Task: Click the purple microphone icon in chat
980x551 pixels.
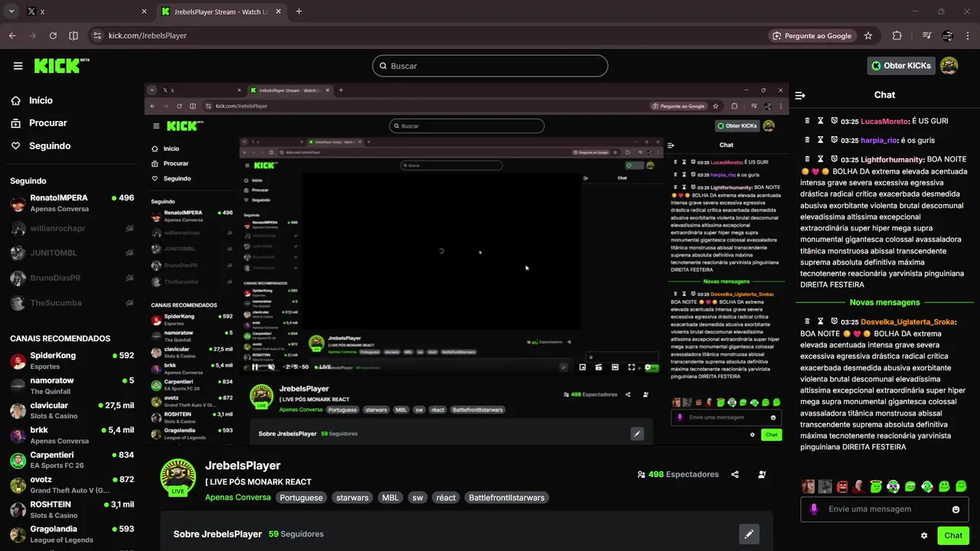Action: [x=814, y=510]
